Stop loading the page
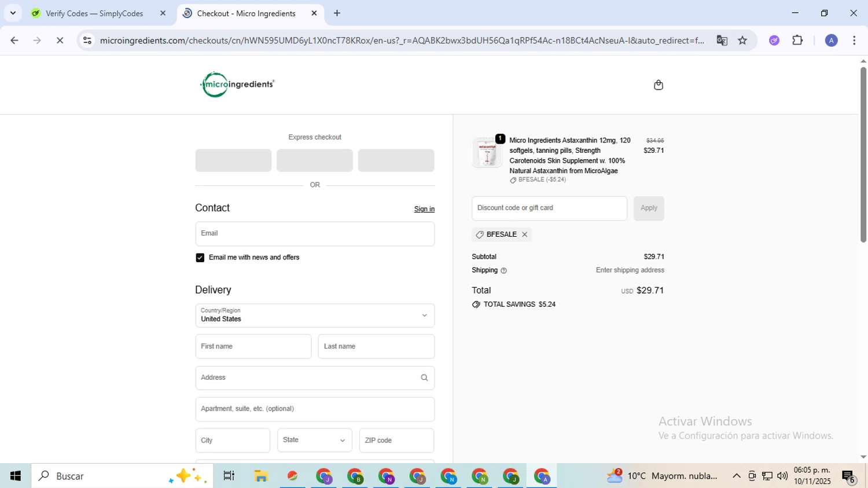The width and height of the screenshot is (868, 488). [60, 41]
